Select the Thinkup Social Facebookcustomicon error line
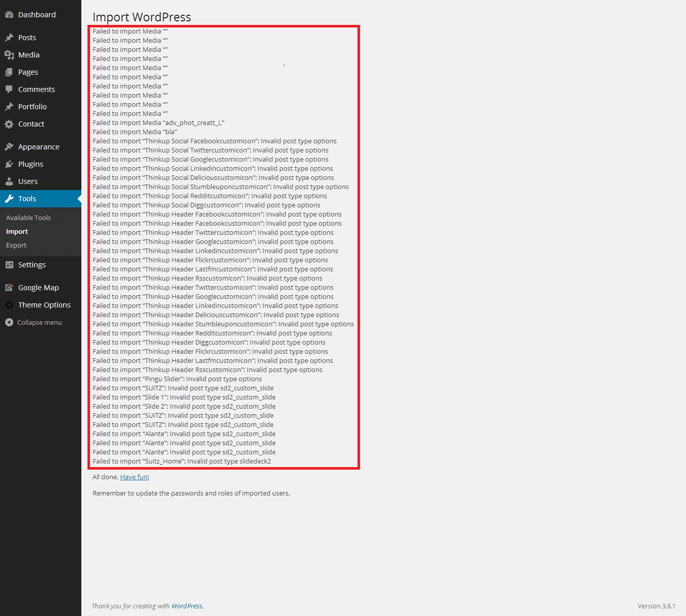The image size is (686, 616). click(x=215, y=141)
